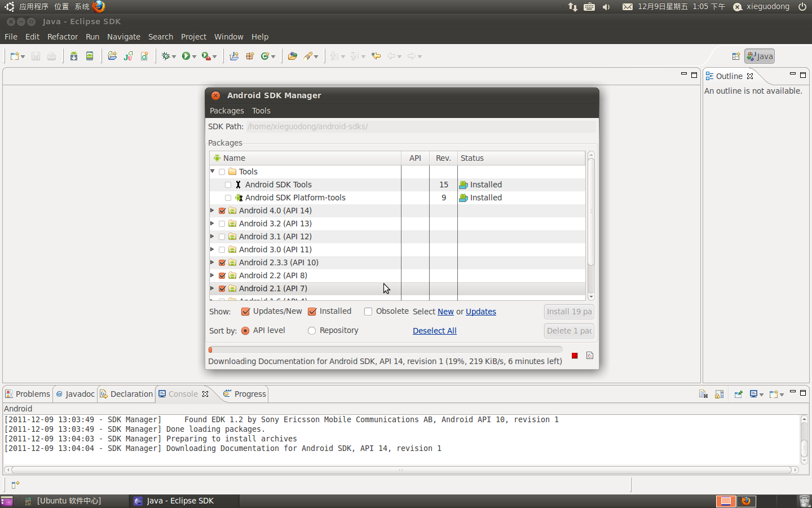Click the Last Edit Location arrow icon

(376, 56)
